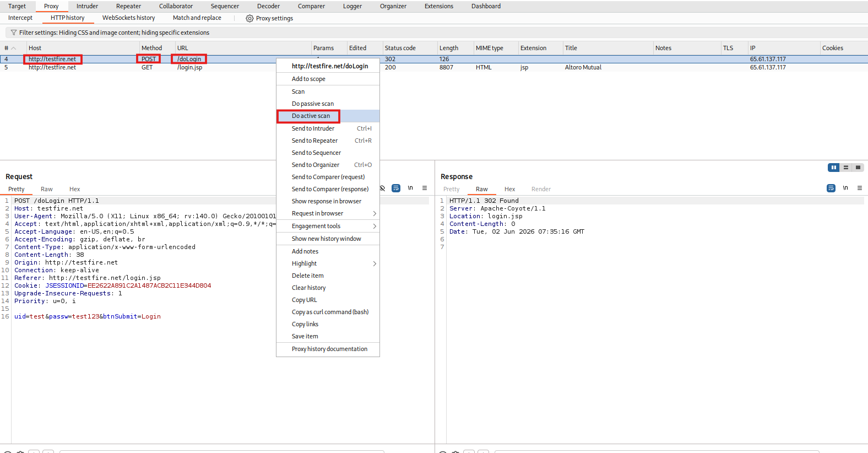Expand Engagement tools submenu arrow
868x453 pixels.
coord(375,227)
